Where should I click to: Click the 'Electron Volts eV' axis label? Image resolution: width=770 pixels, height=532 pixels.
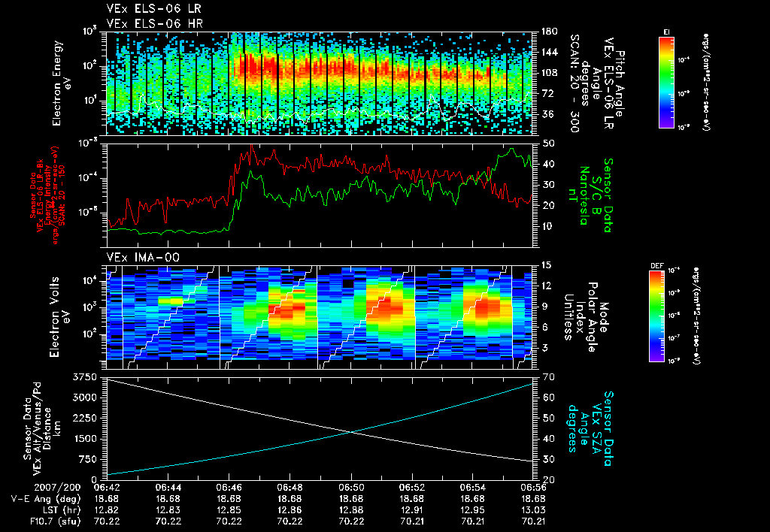[x=60, y=317]
